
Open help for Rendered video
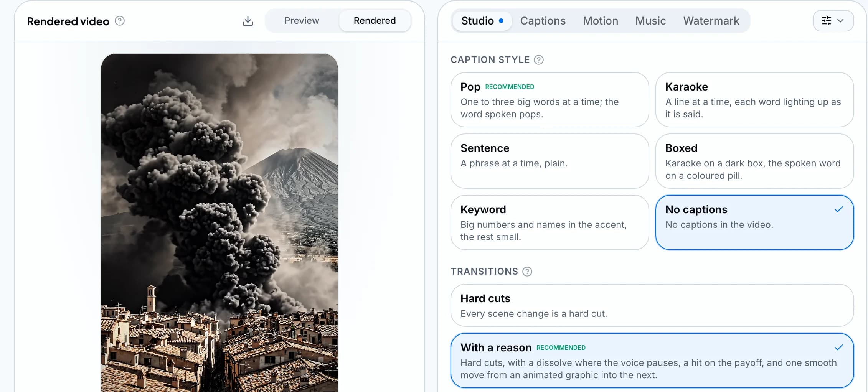click(x=120, y=21)
